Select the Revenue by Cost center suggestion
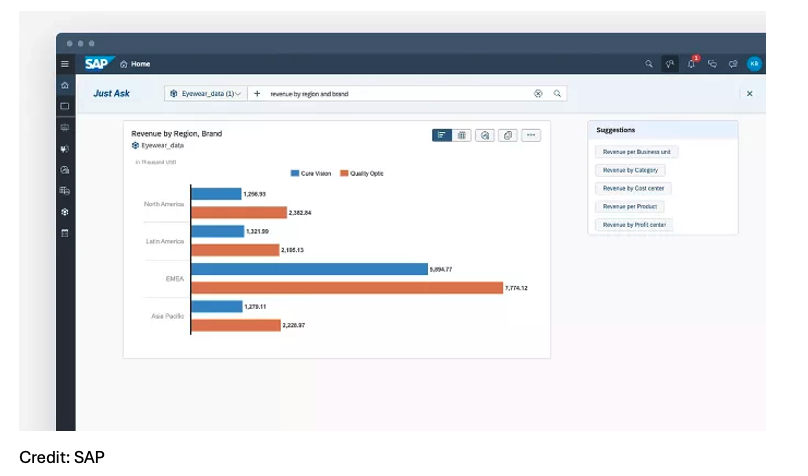 [x=634, y=188]
